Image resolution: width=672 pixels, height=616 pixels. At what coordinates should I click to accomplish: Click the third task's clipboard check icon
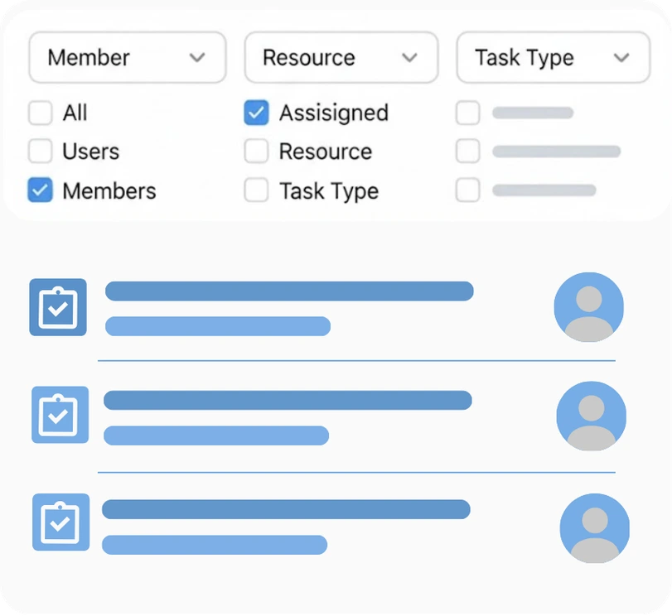tap(60, 522)
